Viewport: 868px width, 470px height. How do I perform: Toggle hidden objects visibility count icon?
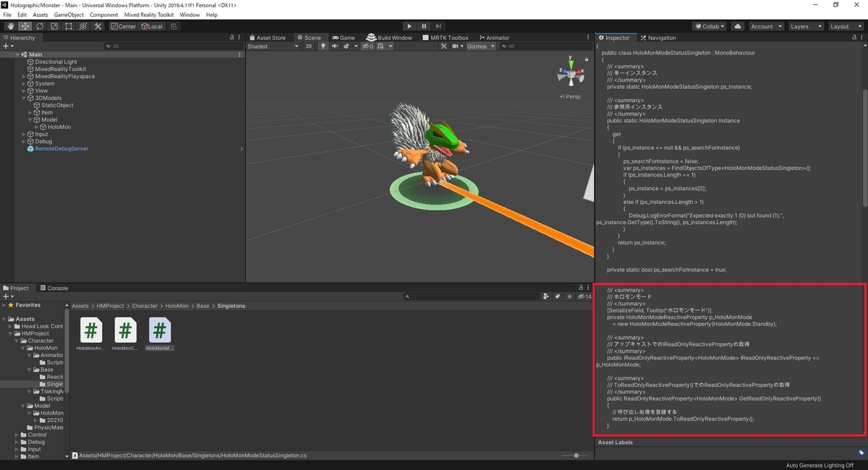367,46
